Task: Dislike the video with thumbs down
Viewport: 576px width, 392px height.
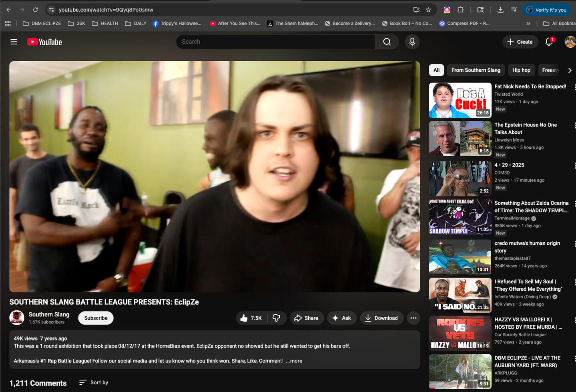Action: 276,318
